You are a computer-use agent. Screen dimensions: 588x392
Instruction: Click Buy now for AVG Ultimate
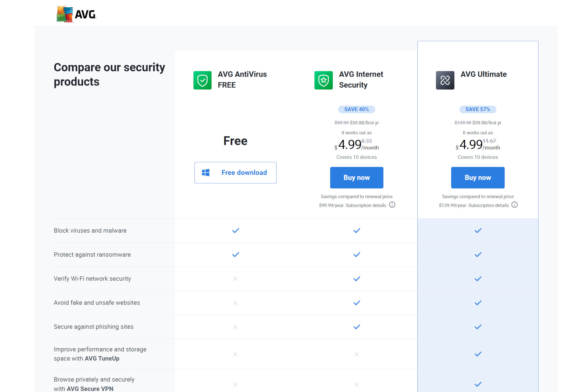click(x=478, y=178)
